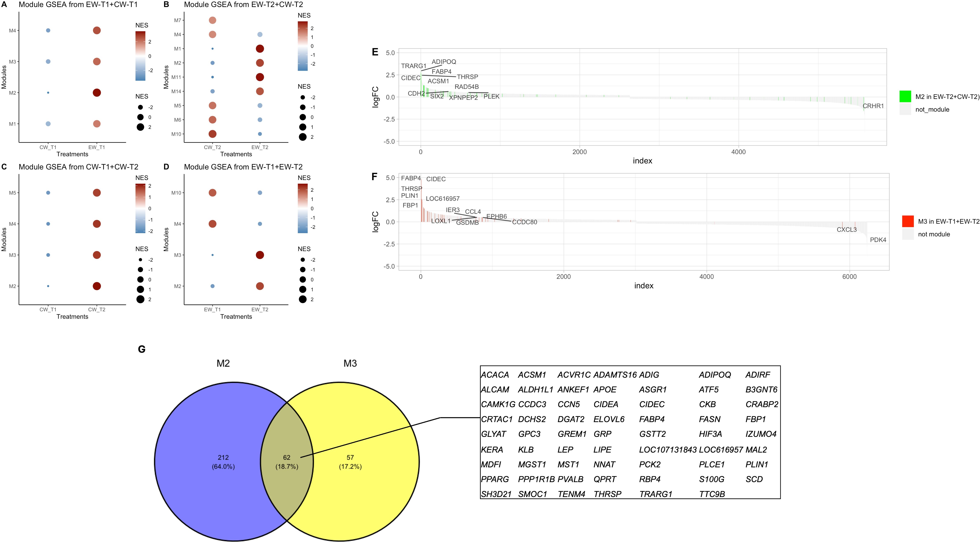Select the panel title 'Module GSEA from CW-T1+CW-T2'
The height and width of the screenshot is (543, 980).
pyautogui.click(x=78, y=167)
